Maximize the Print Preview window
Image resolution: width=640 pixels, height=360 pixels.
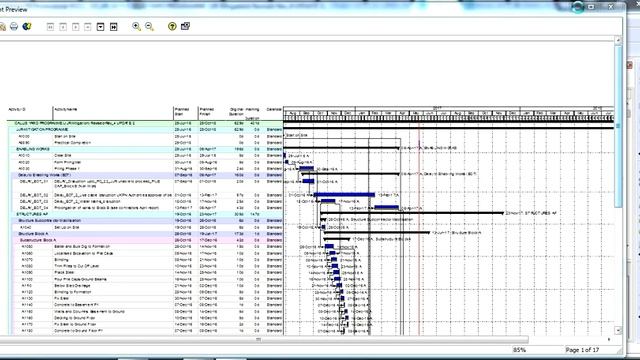(x=591, y=7)
